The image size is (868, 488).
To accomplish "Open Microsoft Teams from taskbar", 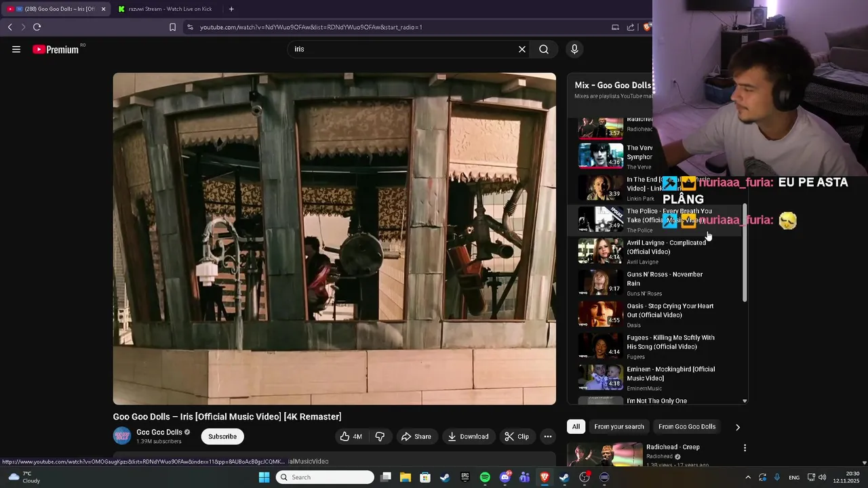I will point(524,477).
